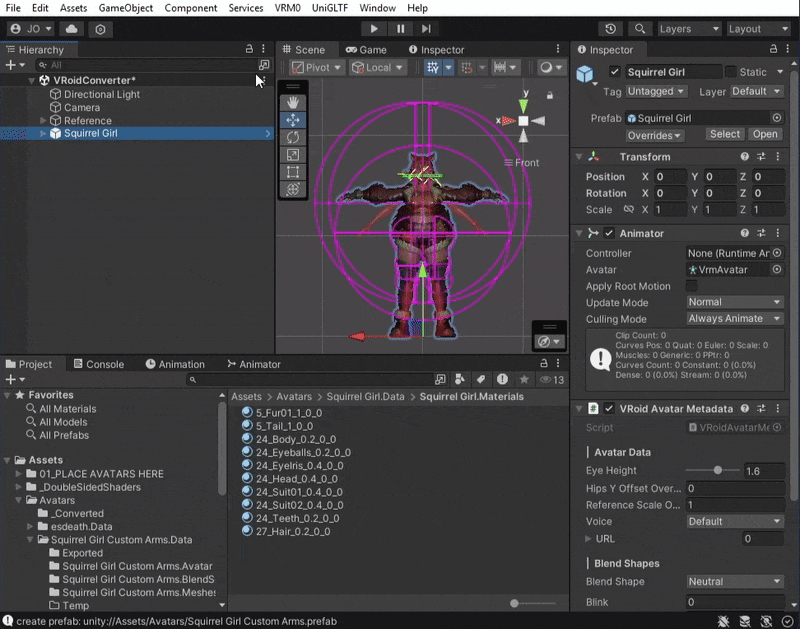Open Avatar field object picker

pyautogui.click(x=777, y=269)
